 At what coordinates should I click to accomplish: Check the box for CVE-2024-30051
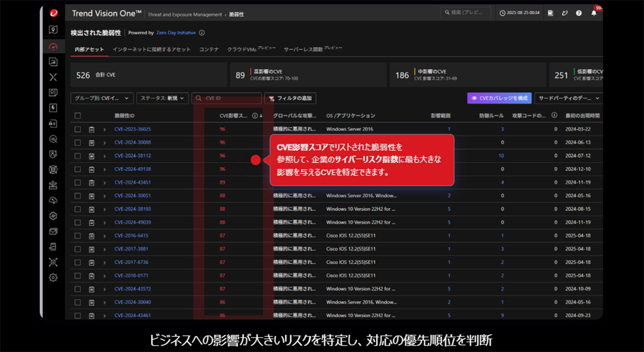click(x=78, y=196)
